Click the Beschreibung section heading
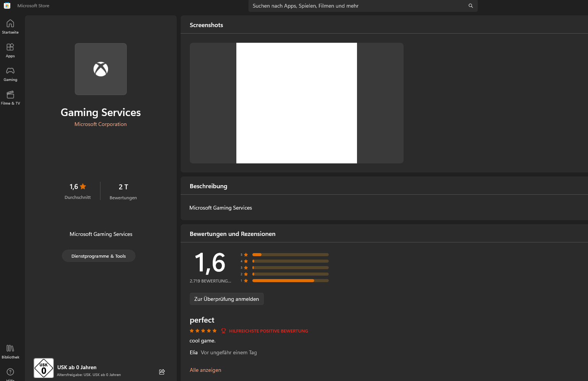The image size is (588, 381). (x=208, y=186)
